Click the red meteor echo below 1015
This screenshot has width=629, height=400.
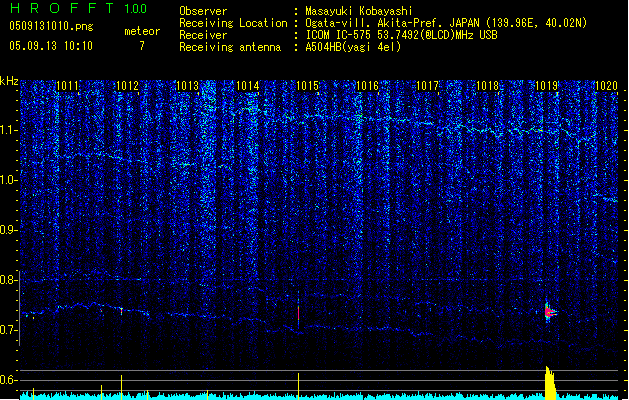pyautogui.click(x=298, y=312)
